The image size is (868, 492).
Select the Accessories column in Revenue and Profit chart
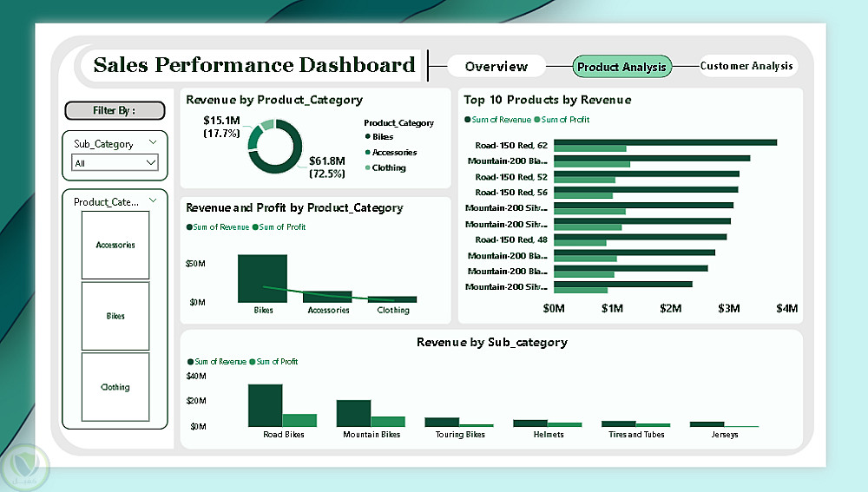[327, 297]
